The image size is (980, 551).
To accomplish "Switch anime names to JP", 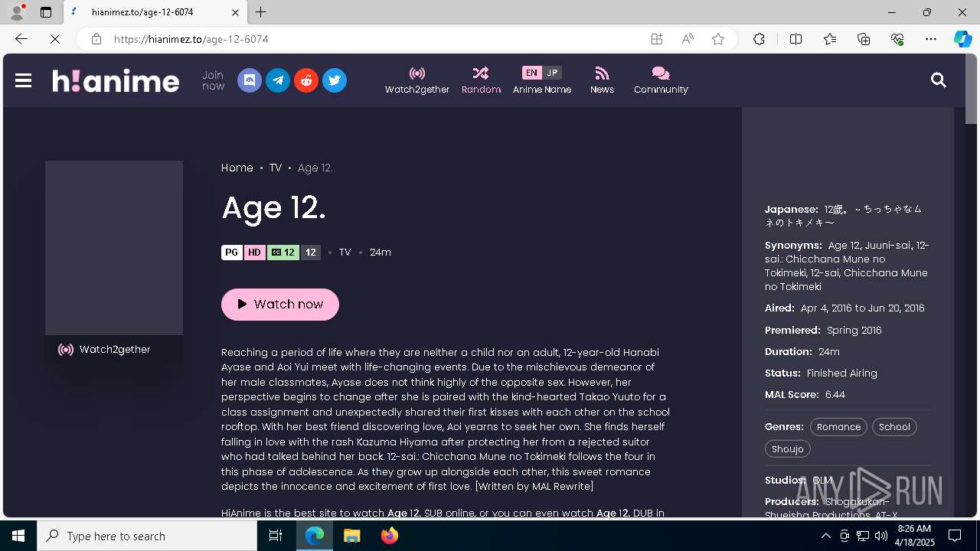I will (552, 73).
